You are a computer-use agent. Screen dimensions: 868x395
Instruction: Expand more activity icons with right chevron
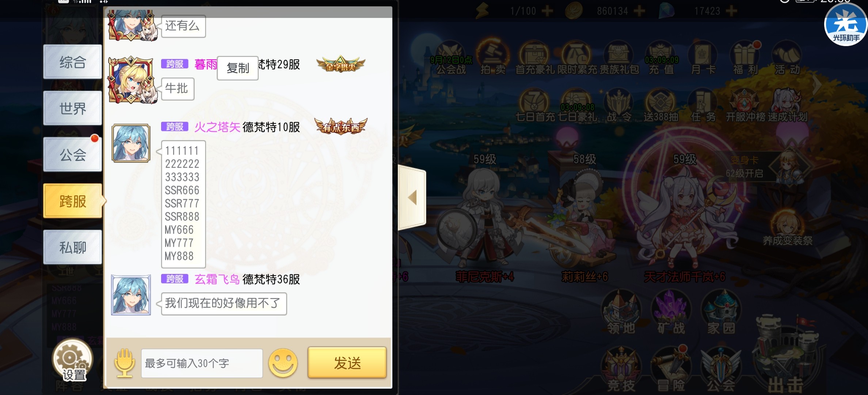point(818,85)
